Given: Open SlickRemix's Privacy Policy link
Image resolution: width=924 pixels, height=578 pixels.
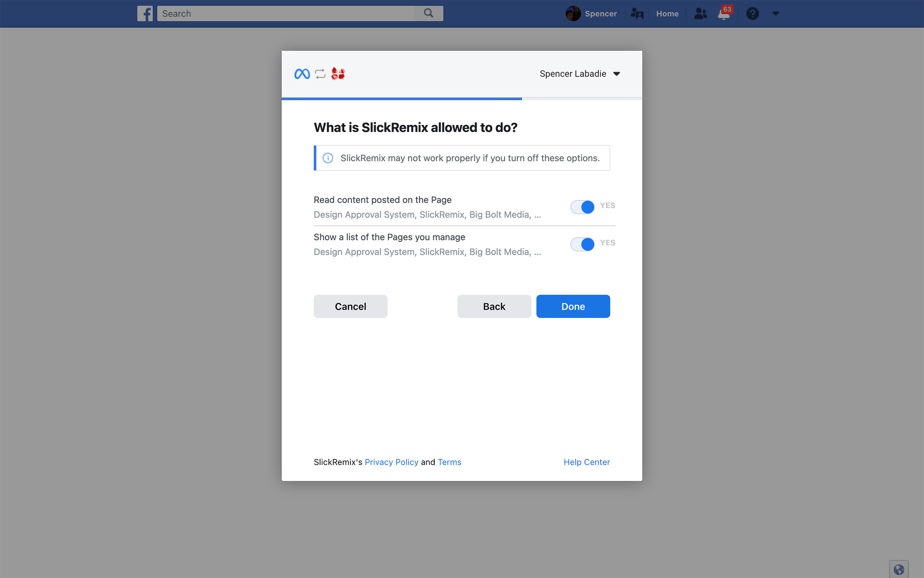Looking at the screenshot, I should tap(391, 462).
